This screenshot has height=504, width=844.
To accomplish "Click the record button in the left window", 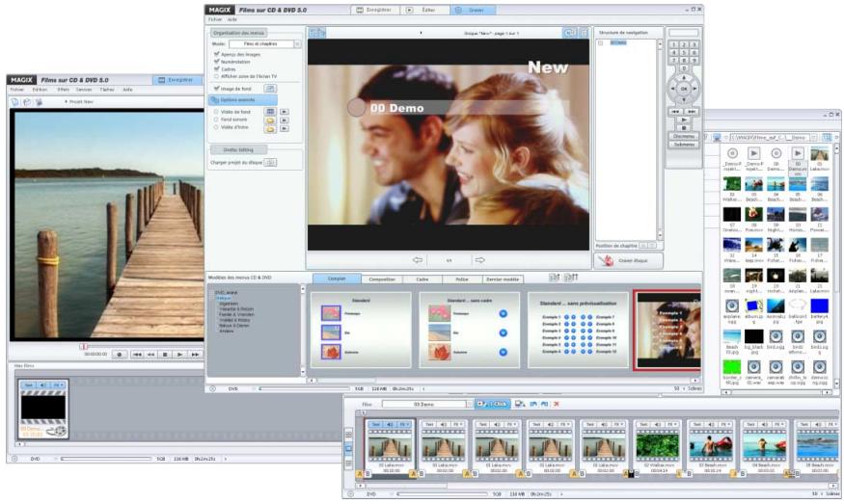I will [x=120, y=355].
